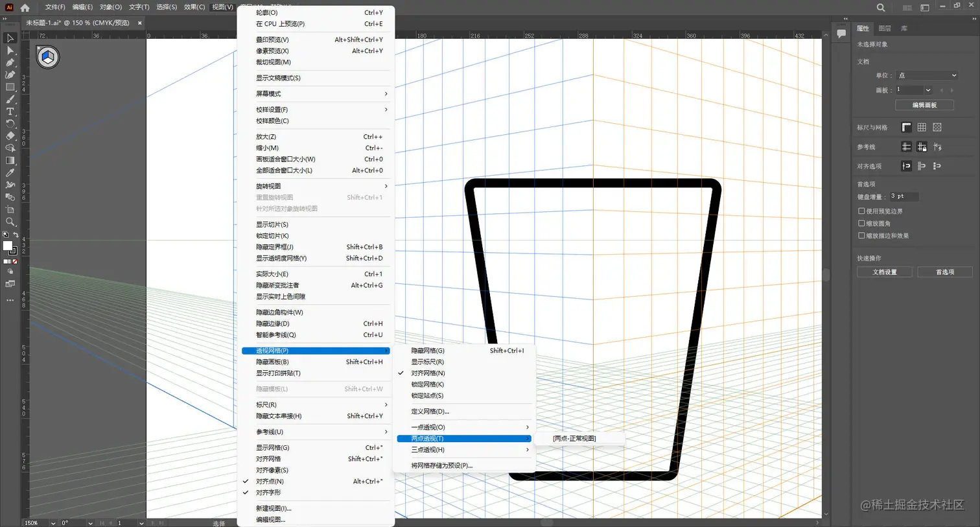The image size is (980, 527).
Task: Click the drawing mode icon in toolbar
Action: [x=10, y=272]
